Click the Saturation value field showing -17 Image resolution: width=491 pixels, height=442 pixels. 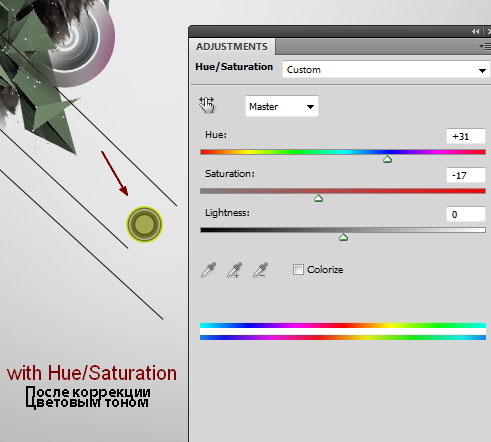pos(466,175)
